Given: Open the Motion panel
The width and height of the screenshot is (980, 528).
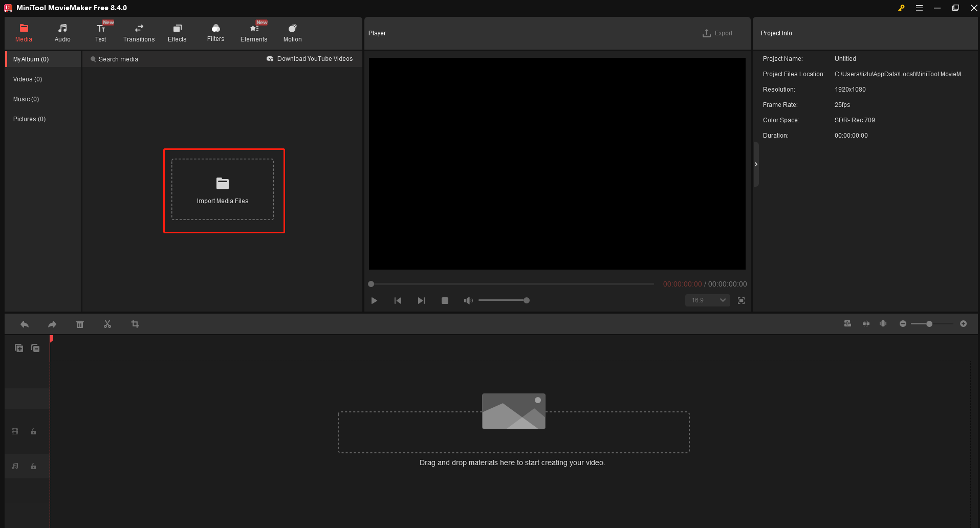Looking at the screenshot, I should pyautogui.click(x=292, y=32).
